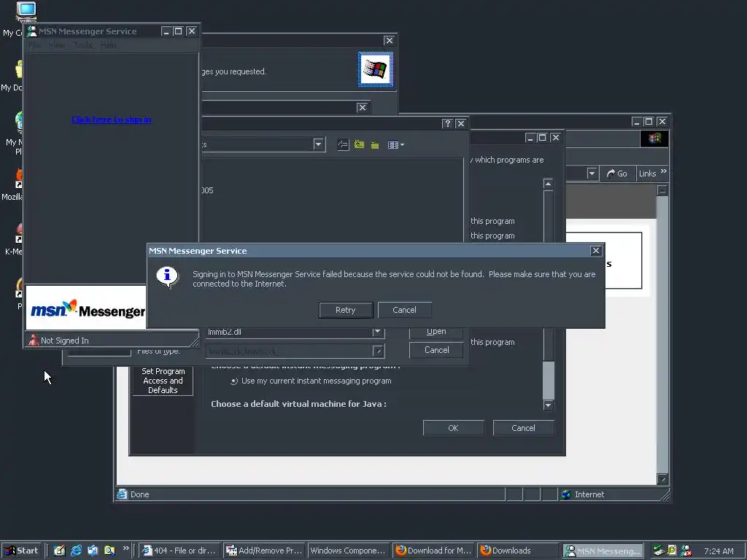Click the folder search quick launch icon
This screenshot has width=747, height=560.
109,551
